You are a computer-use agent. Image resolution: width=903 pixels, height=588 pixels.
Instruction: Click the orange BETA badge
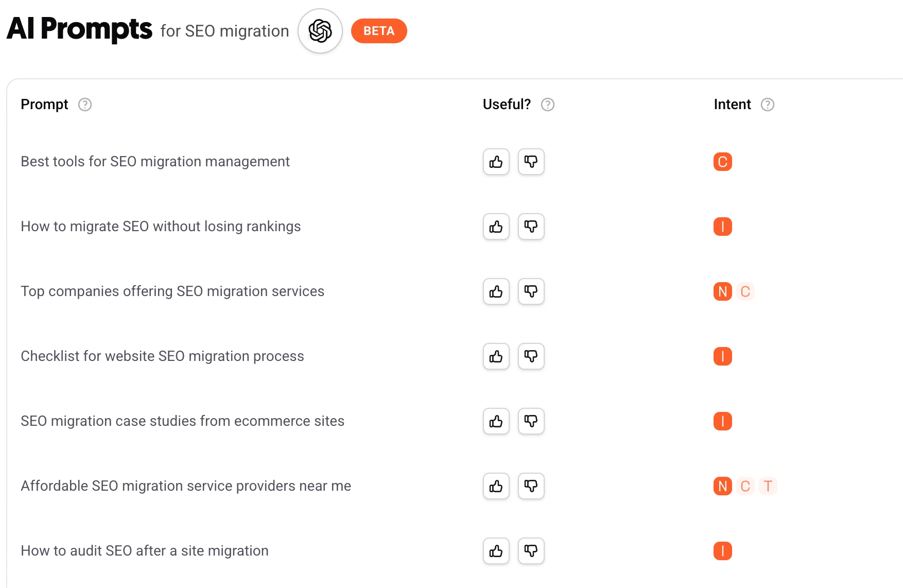pyautogui.click(x=379, y=31)
